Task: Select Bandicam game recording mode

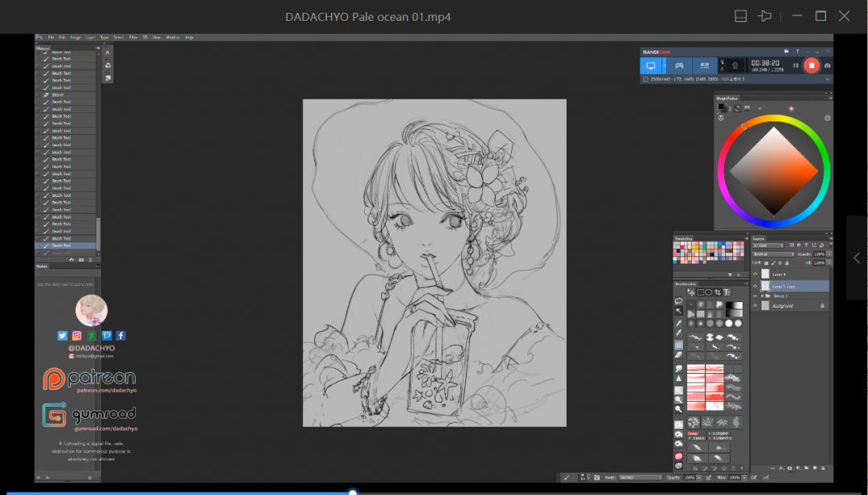Action: click(678, 65)
